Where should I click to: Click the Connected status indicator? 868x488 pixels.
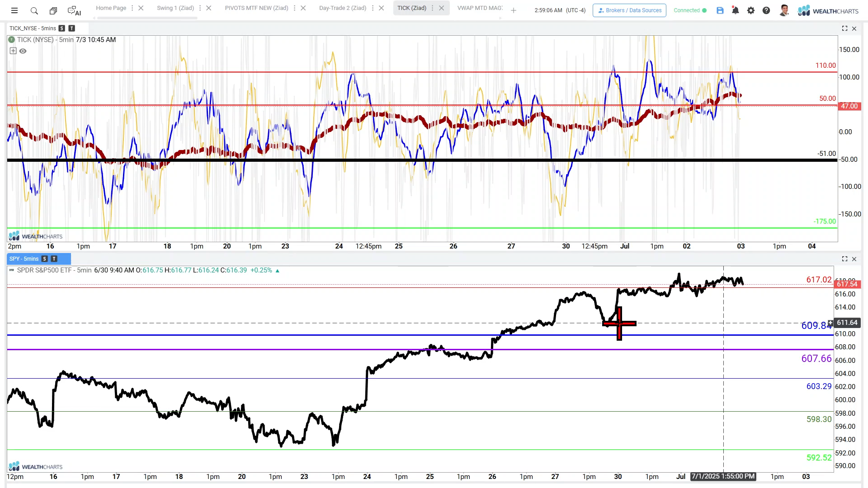click(690, 10)
